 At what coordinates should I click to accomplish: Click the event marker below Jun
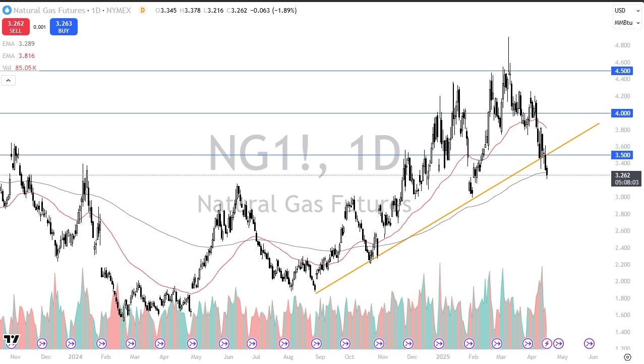589,344
